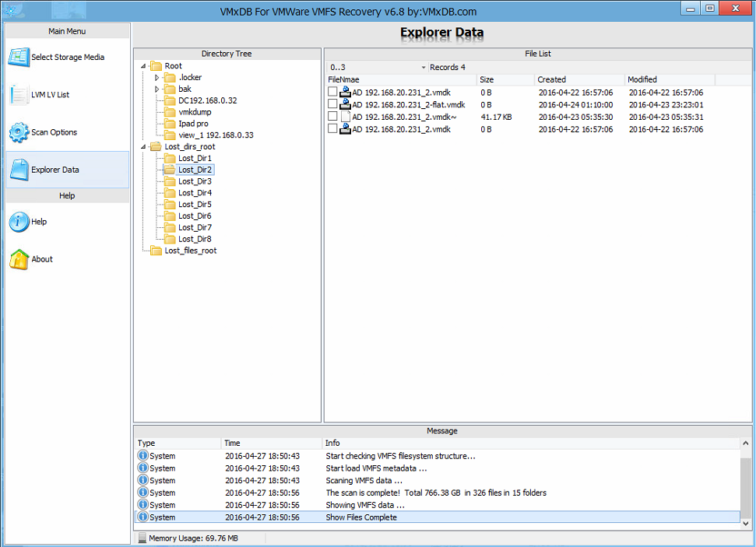Click info icon of 'Start checking VMFS' message
This screenshot has height=547, width=756.
click(x=142, y=456)
